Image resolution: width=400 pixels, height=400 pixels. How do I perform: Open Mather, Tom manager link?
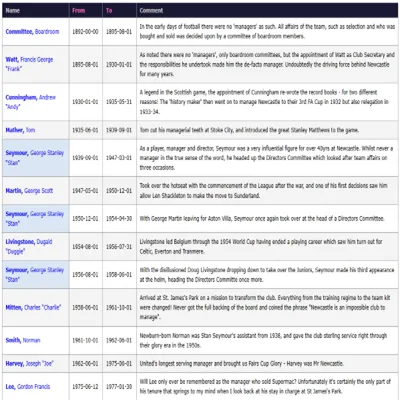20,130
